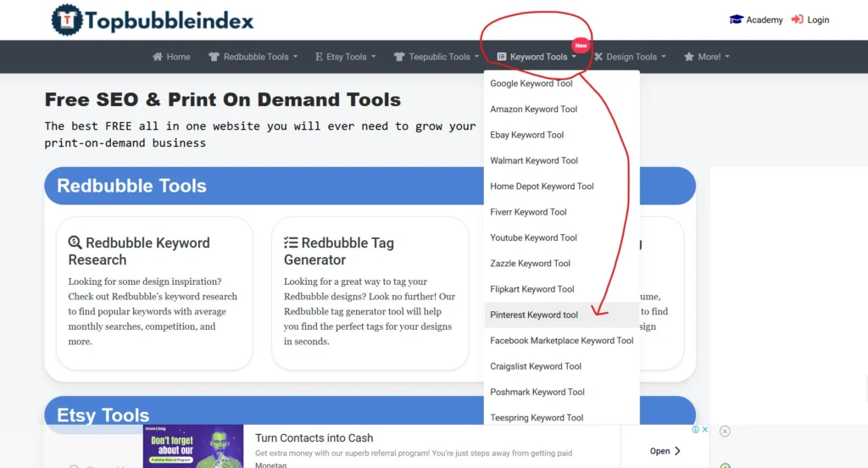This screenshot has height=468, width=868.
Task: Click the Turn Contacts into Cash headline
Action: pyautogui.click(x=314, y=437)
